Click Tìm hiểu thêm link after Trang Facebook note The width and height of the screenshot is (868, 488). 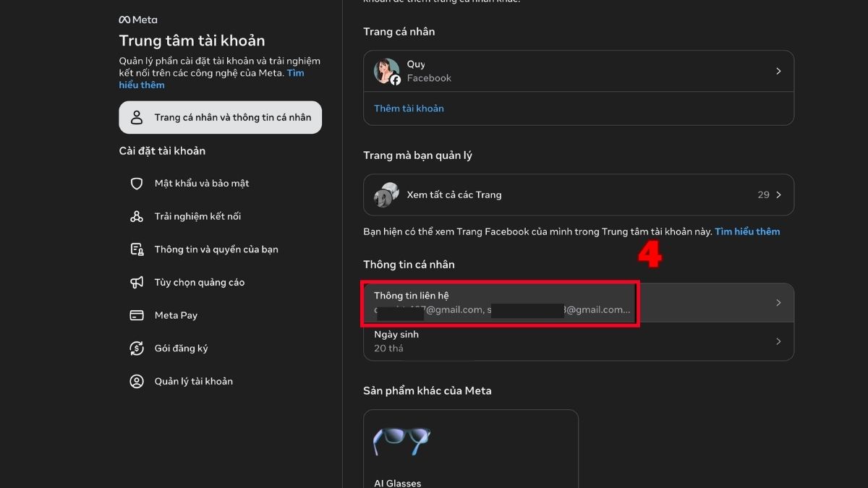tap(747, 231)
